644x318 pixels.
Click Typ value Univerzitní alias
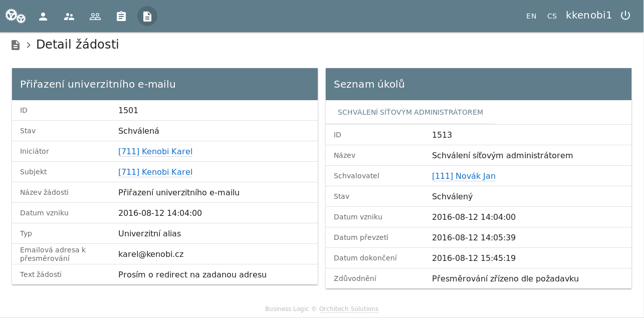click(x=149, y=233)
